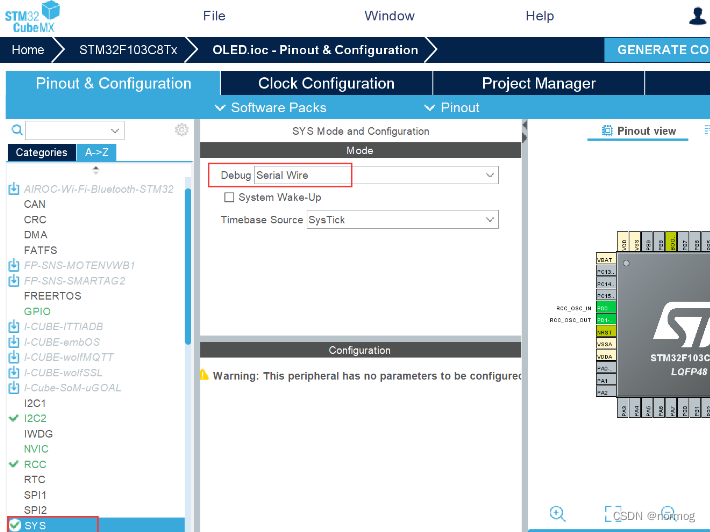Click the GENERATE CODE button
This screenshot has height=532, width=710.
point(657,50)
